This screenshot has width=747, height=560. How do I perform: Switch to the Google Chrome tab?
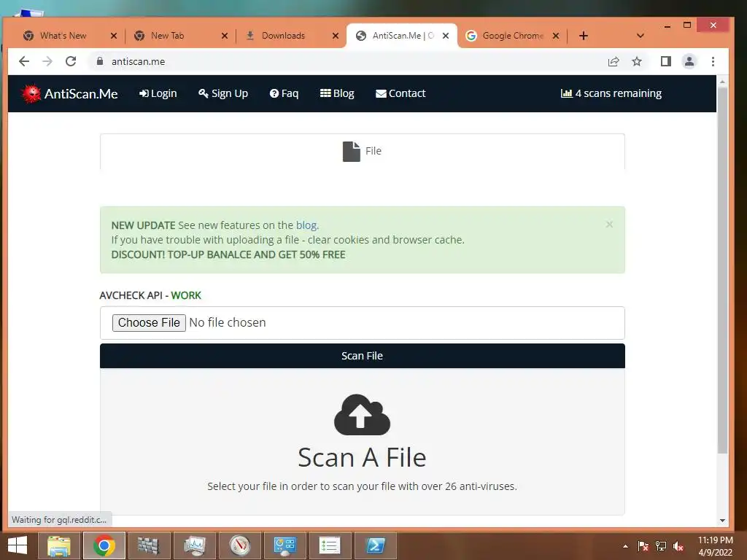(x=513, y=36)
